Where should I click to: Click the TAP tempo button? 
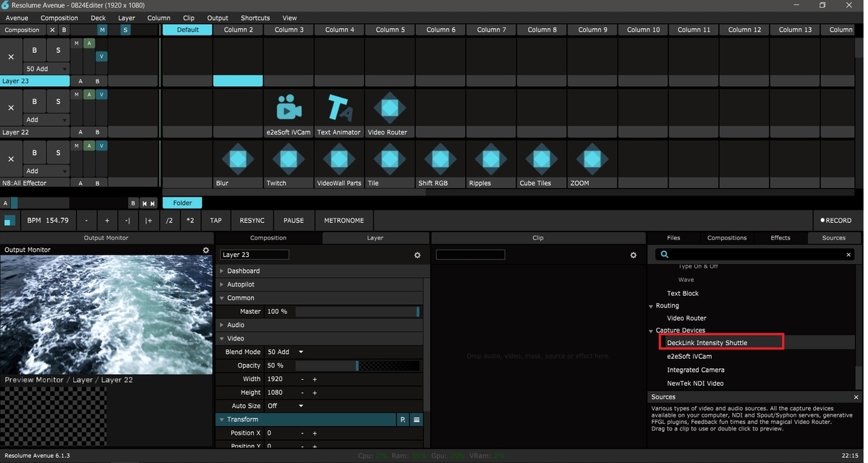click(x=216, y=220)
